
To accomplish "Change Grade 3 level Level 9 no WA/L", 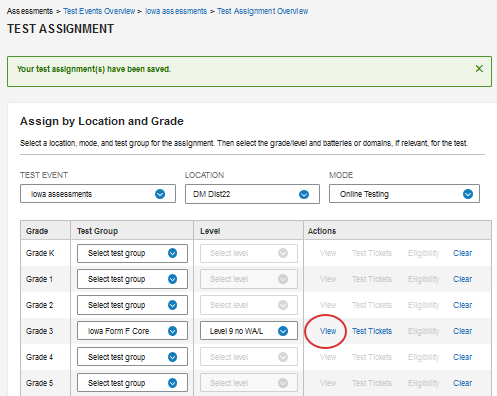I will [249, 331].
